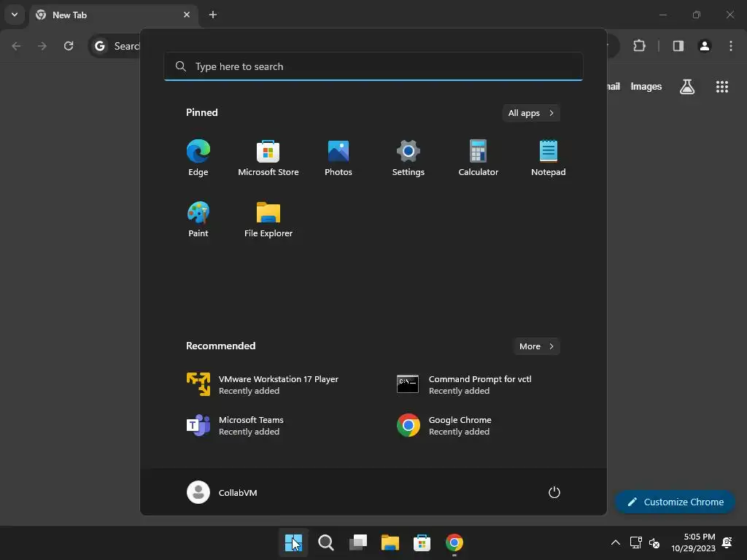The height and width of the screenshot is (560, 747).
Task: Open Google apps grid
Action: (722, 87)
